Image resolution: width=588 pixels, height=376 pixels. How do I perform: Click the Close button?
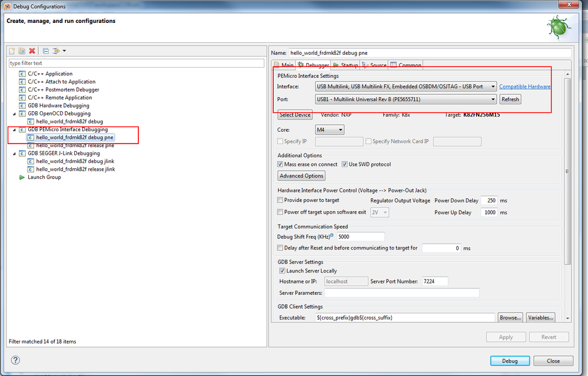pos(553,361)
